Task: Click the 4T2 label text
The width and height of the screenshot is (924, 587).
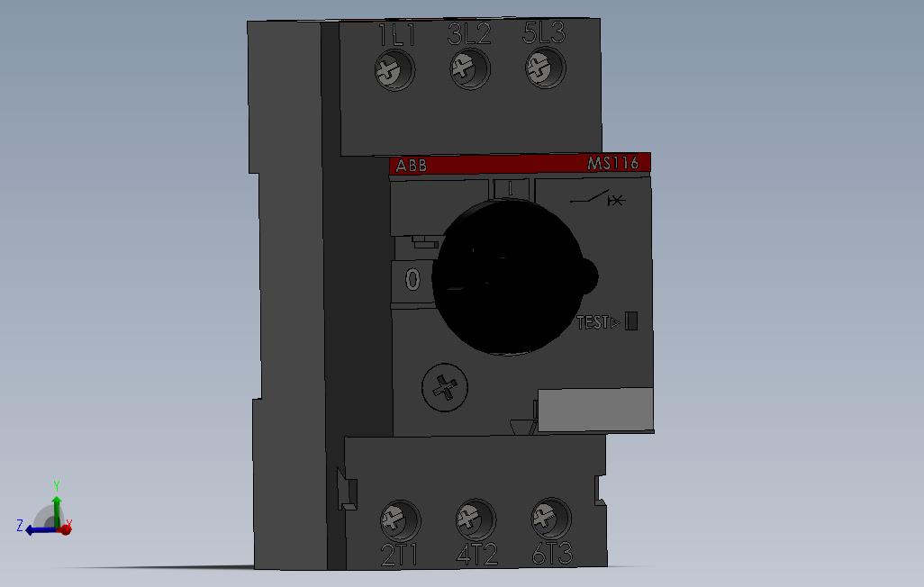Action: (x=477, y=554)
